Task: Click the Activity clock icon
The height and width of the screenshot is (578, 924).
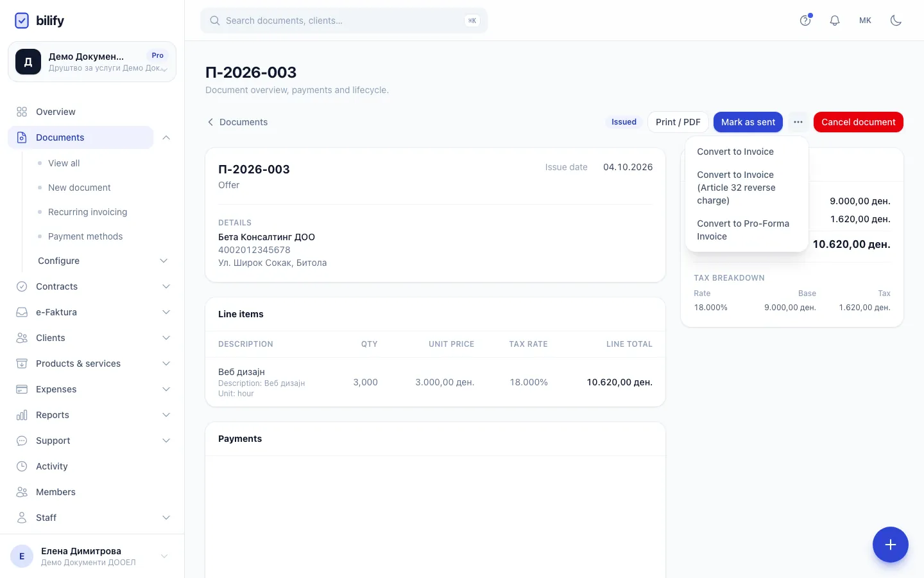Action: 22,466
